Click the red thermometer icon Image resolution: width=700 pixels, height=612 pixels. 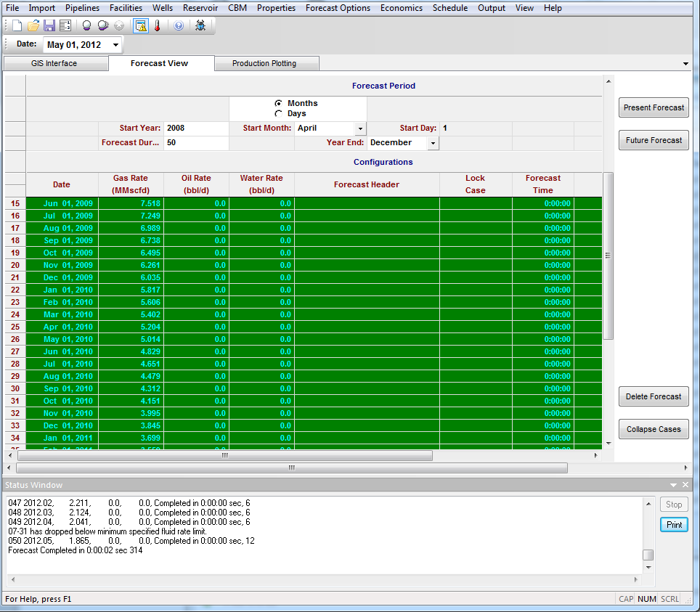(157, 25)
